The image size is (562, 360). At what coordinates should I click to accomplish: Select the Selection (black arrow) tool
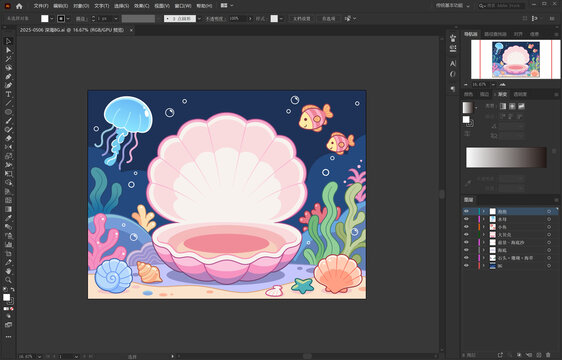tap(8, 41)
